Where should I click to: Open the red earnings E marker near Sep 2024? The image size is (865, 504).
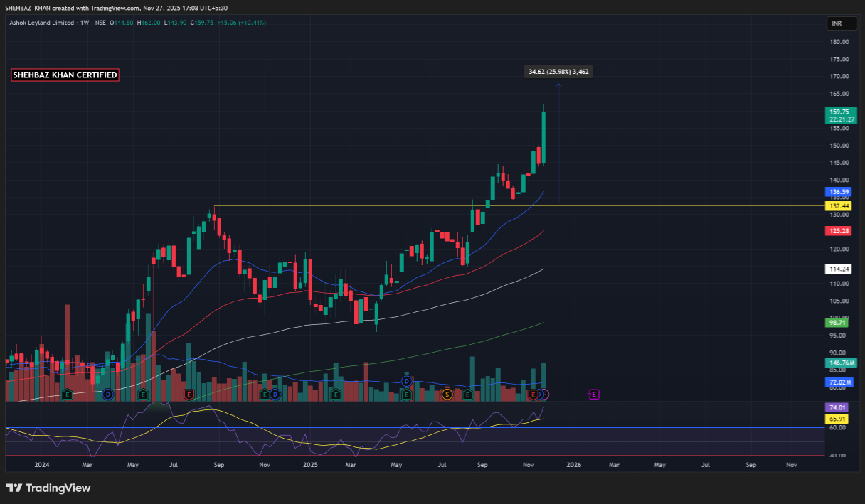click(189, 394)
